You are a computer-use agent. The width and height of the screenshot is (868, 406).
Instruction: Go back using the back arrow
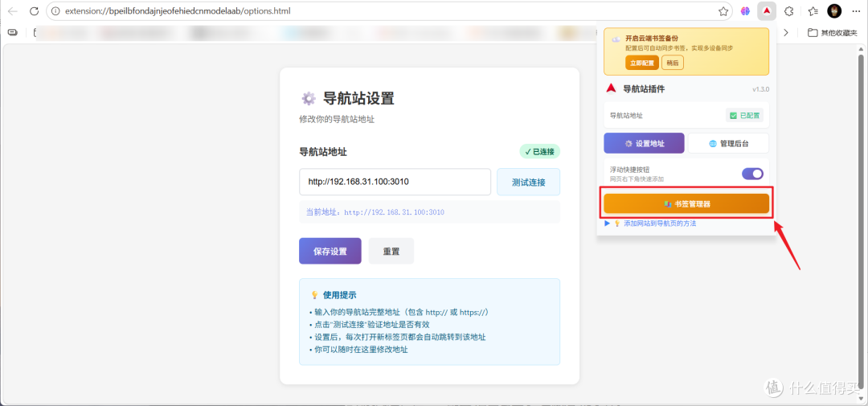tap(13, 11)
